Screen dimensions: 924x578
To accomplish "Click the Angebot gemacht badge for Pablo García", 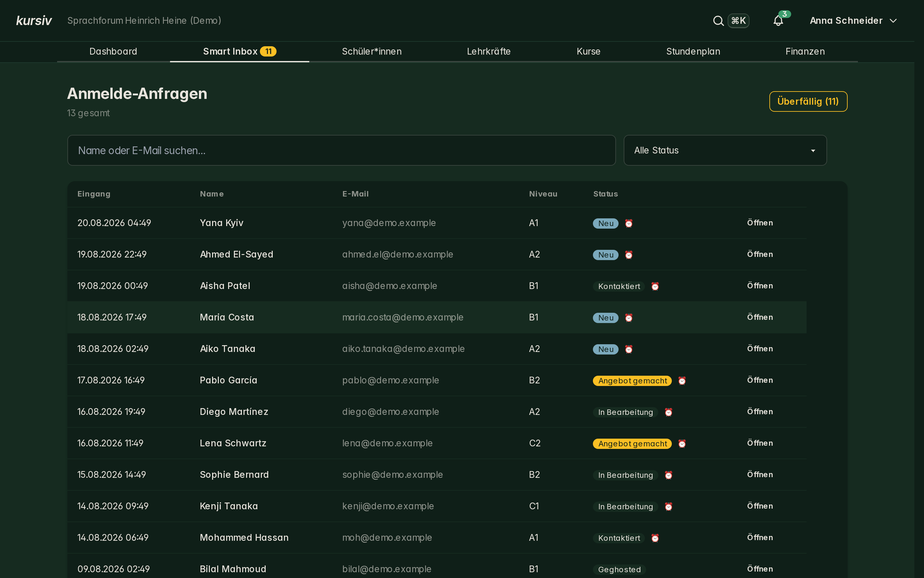I will (x=632, y=381).
